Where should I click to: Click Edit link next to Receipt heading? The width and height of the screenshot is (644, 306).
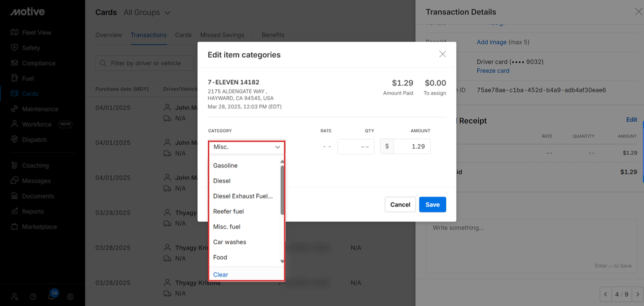tap(631, 120)
